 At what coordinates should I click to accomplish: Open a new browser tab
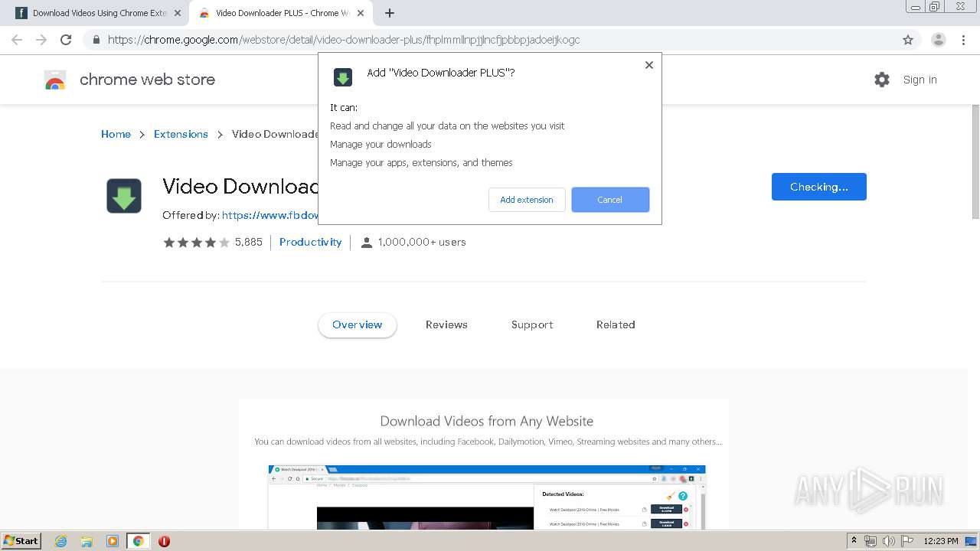coord(390,13)
